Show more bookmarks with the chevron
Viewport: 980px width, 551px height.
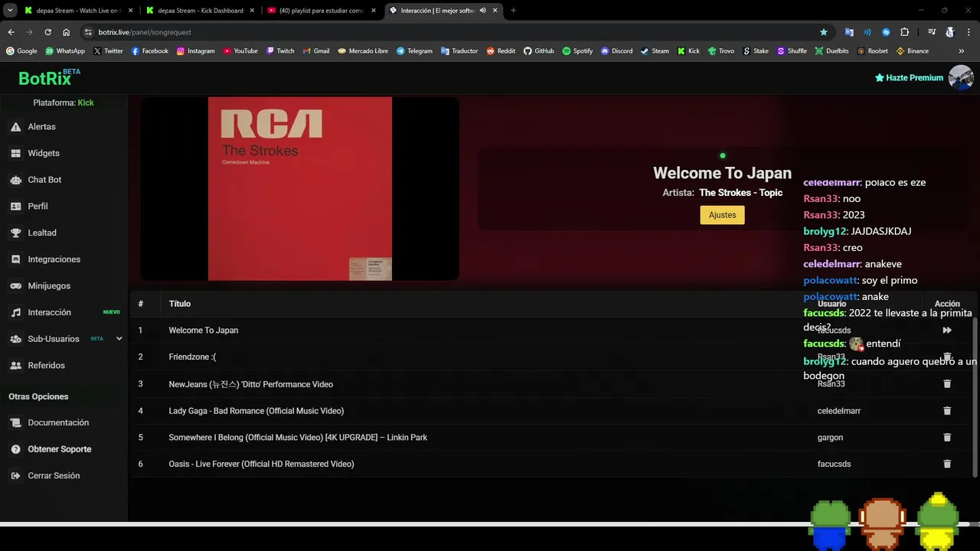pos(962,51)
